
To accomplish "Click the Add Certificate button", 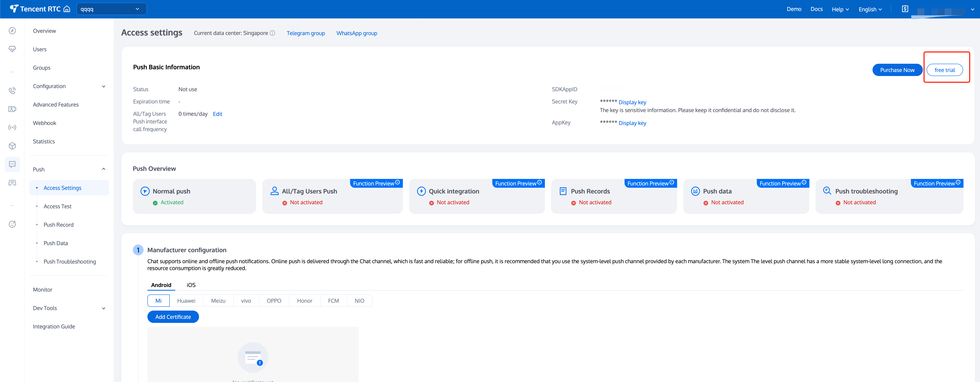I will [173, 317].
